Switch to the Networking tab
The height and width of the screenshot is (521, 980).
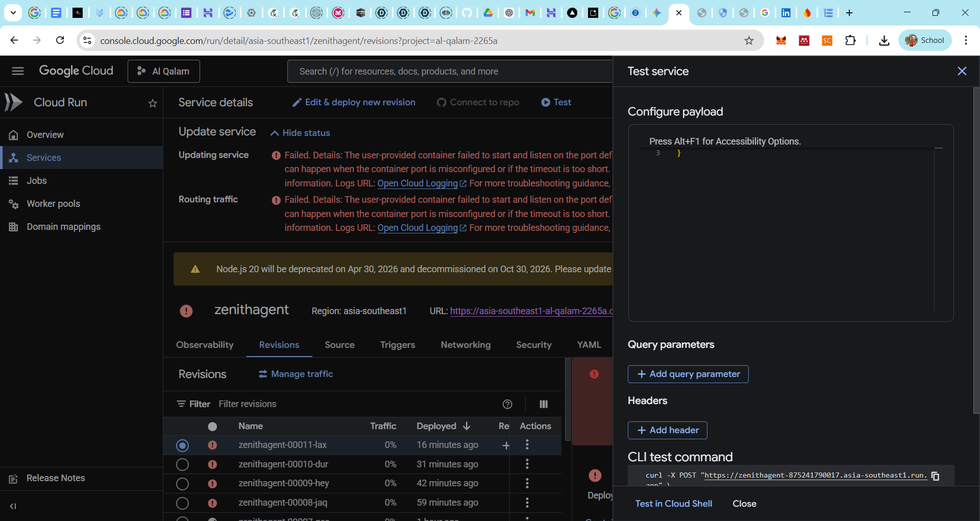coord(465,345)
